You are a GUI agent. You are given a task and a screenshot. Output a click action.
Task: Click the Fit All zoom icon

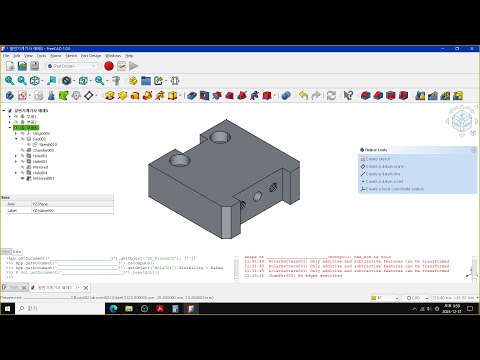[x=9, y=80]
